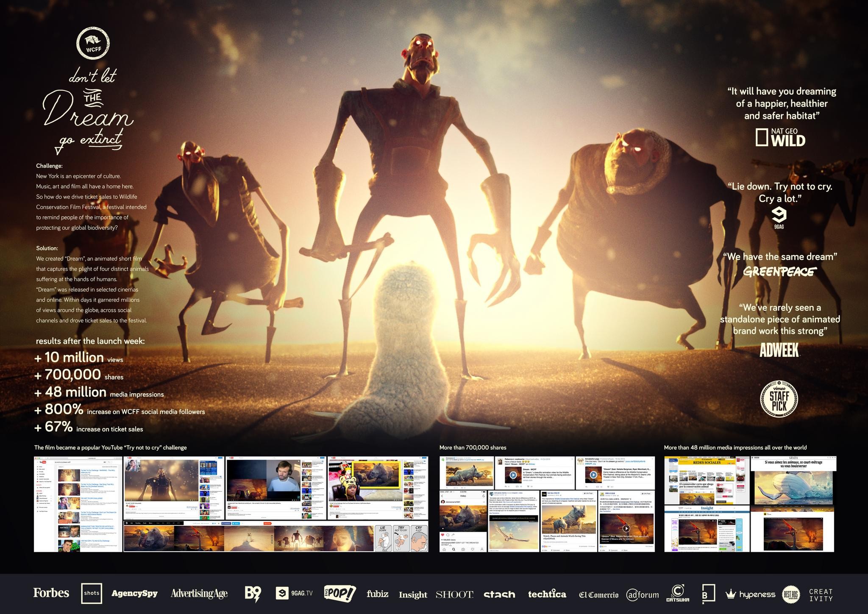
Task: Click the "Solution:" heading
Action: click(47, 248)
